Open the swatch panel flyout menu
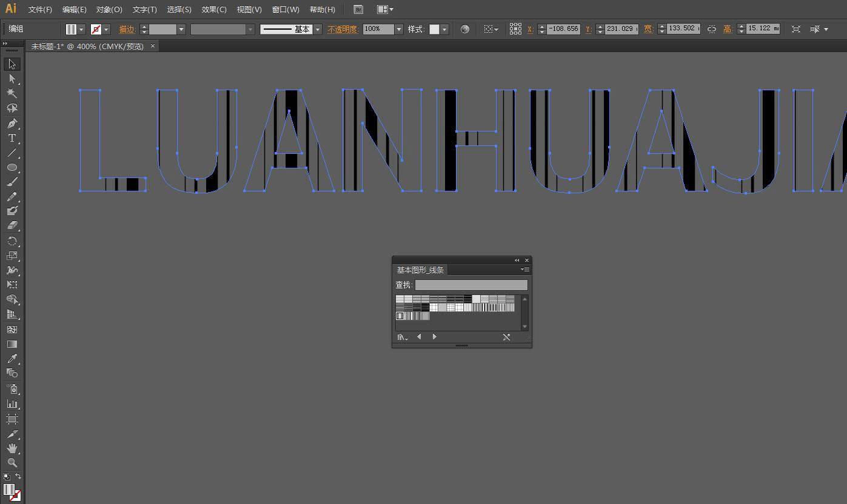 click(x=525, y=270)
